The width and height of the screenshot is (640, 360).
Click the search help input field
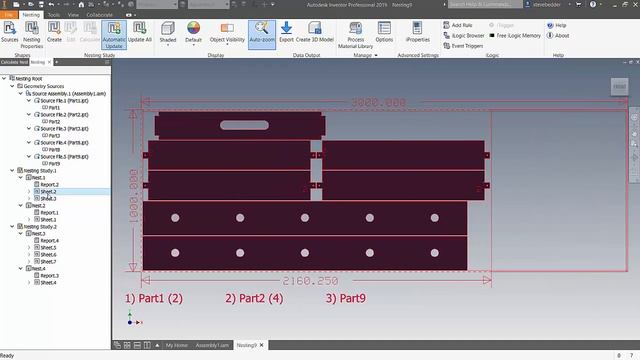tap(485, 4)
